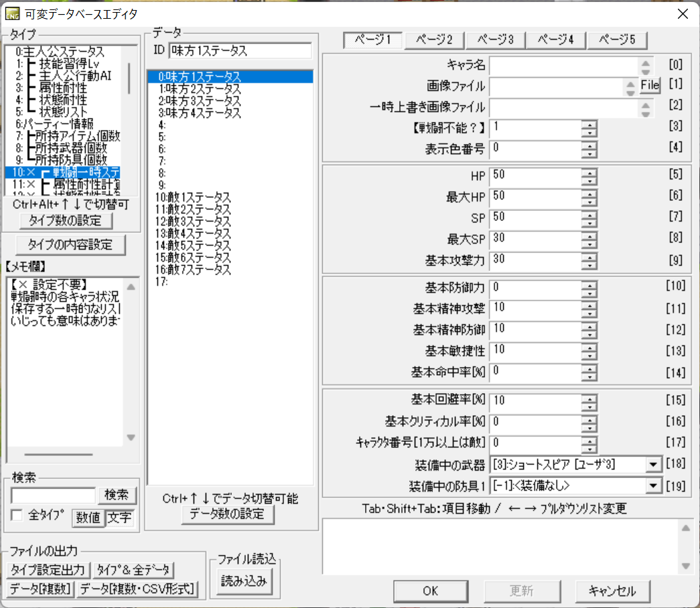The image size is (700, 608).
Task: Click データ[複数・CSV形式] button
Action: [x=137, y=589]
